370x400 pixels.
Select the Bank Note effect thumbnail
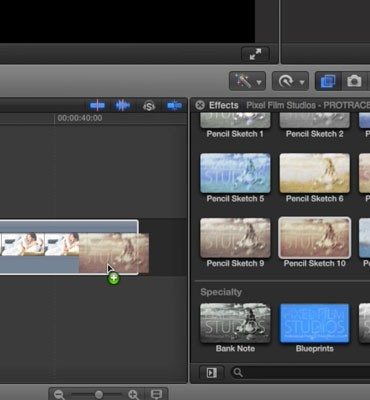click(x=235, y=323)
